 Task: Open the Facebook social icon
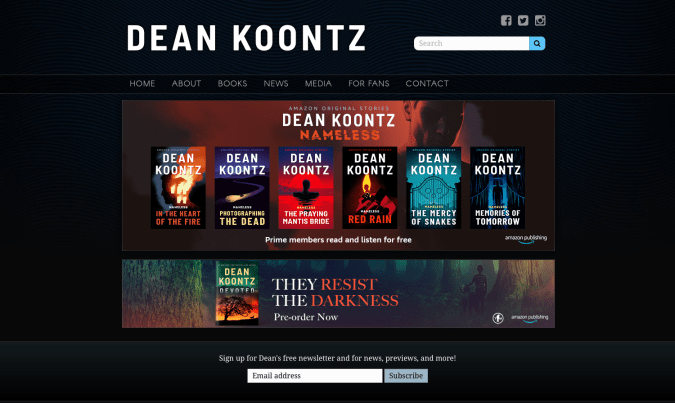click(x=506, y=20)
